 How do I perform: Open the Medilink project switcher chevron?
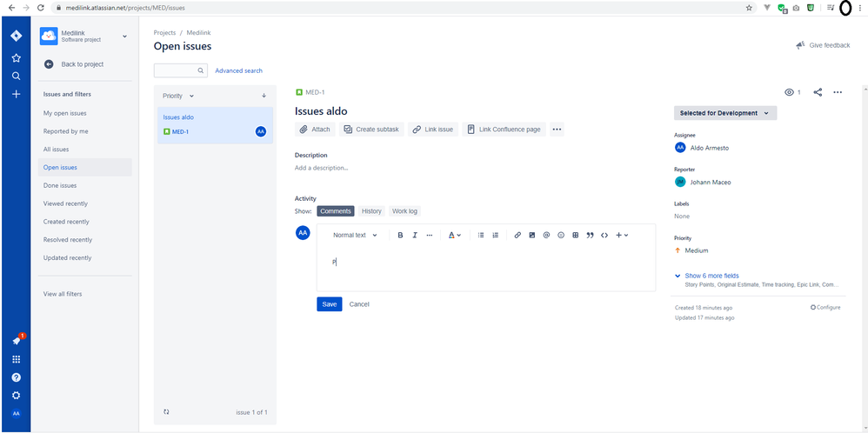(x=124, y=37)
